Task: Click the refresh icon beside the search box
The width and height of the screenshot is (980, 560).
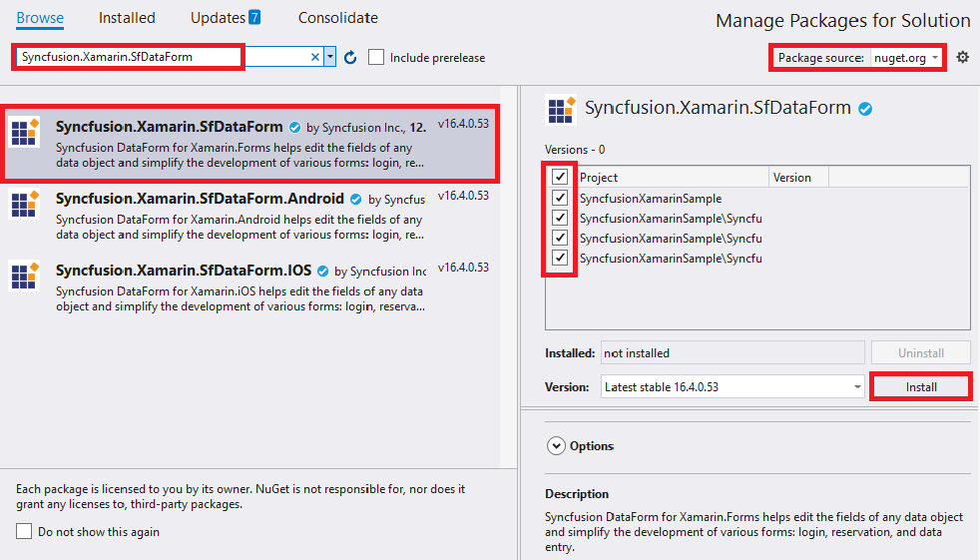Action: [350, 58]
